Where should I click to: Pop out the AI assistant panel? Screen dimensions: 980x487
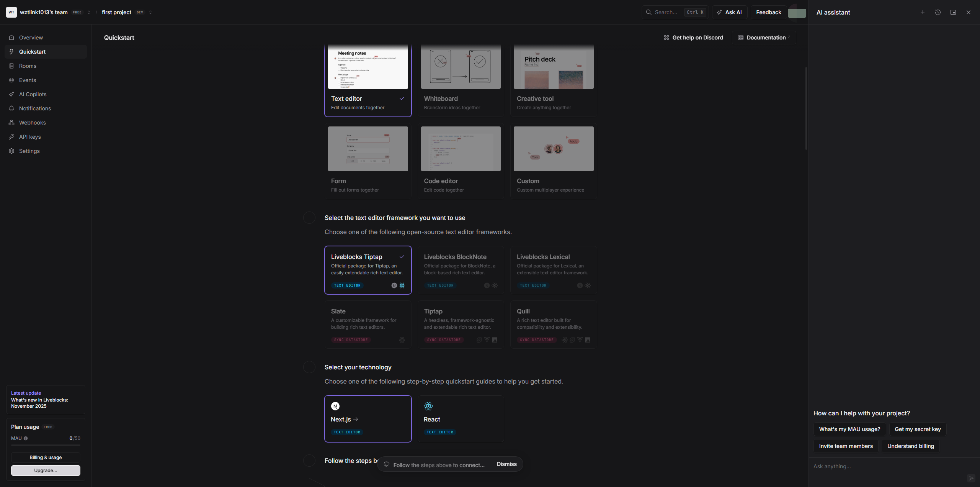(953, 12)
